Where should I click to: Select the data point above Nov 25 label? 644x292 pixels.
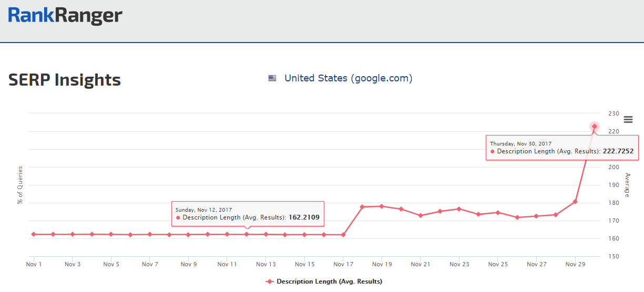tap(498, 213)
